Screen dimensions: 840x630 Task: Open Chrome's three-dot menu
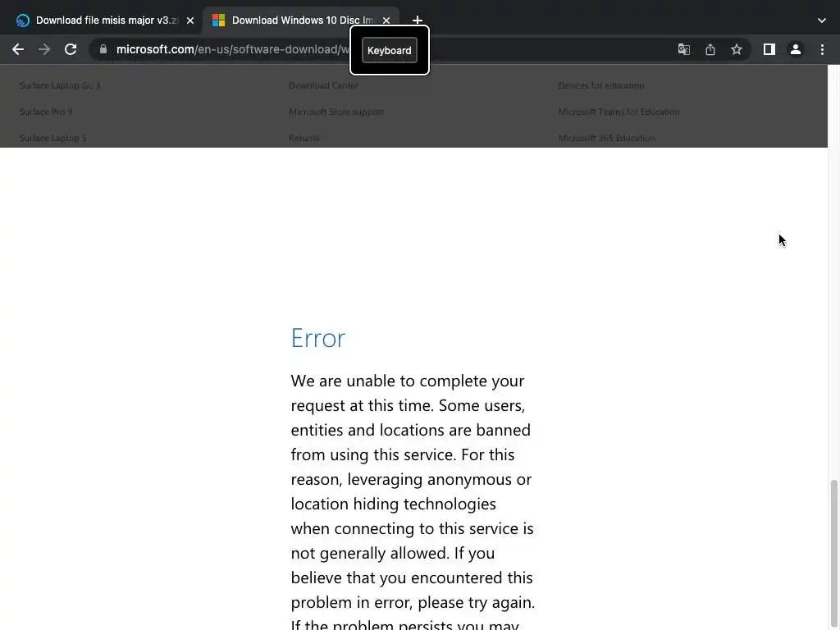pyautogui.click(x=822, y=50)
